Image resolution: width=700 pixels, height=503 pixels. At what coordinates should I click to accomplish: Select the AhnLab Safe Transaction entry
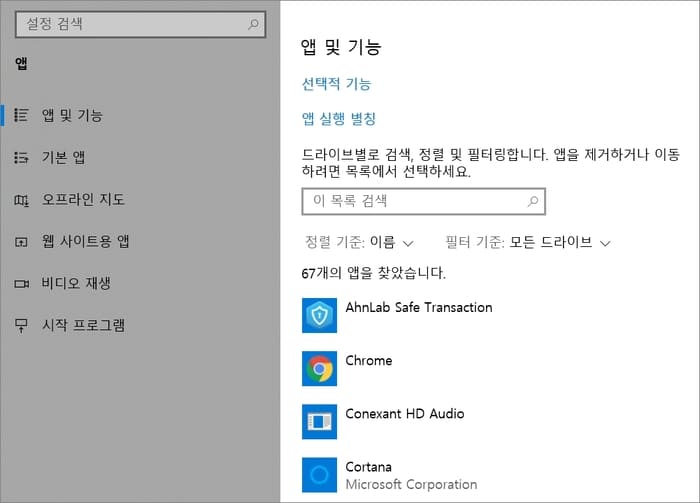pos(491,316)
